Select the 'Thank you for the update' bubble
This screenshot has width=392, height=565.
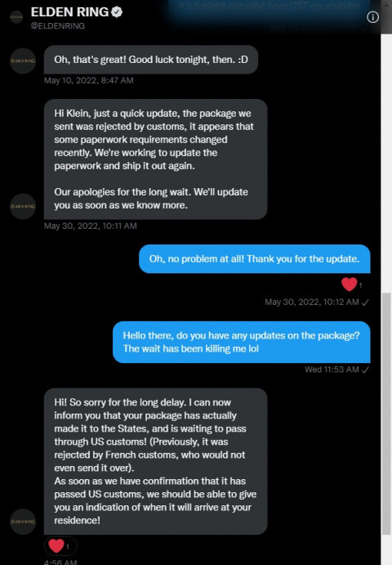[255, 258]
